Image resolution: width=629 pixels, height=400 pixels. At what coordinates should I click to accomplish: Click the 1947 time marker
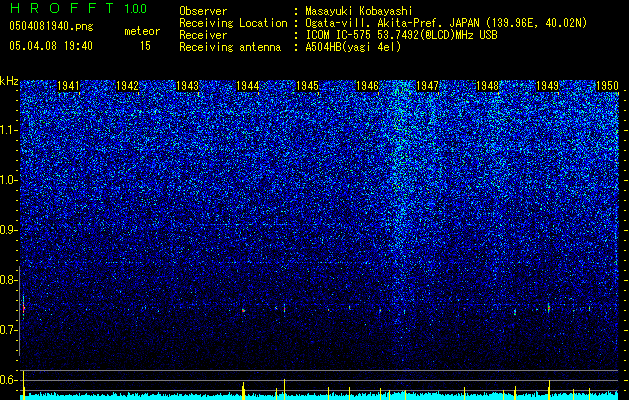tap(428, 86)
